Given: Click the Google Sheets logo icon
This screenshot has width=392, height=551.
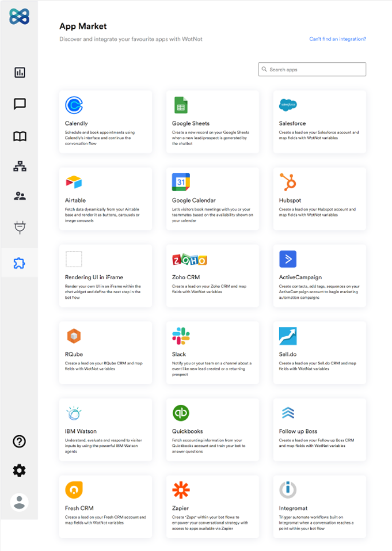Looking at the screenshot, I should coord(181,105).
